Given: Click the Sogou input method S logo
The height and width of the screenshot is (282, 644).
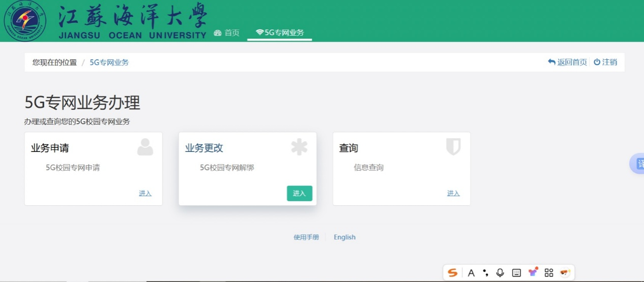Looking at the screenshot, I should point(452,273).
